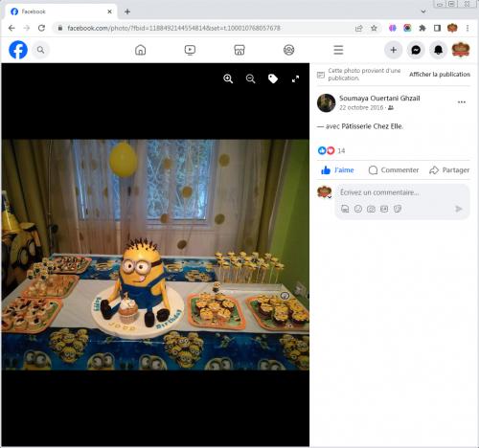Click the Create plus button
Screen dimensions: 479x448
pos(394,50)
